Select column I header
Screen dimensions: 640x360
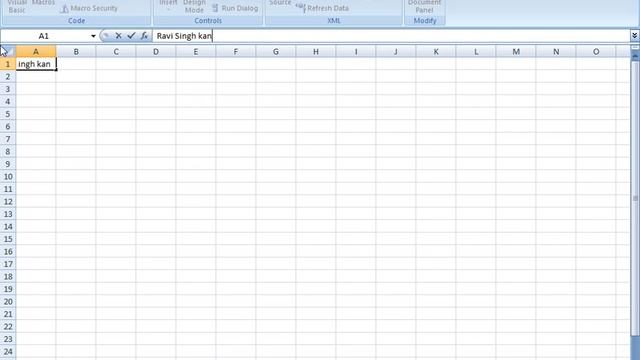click(356, 52)
